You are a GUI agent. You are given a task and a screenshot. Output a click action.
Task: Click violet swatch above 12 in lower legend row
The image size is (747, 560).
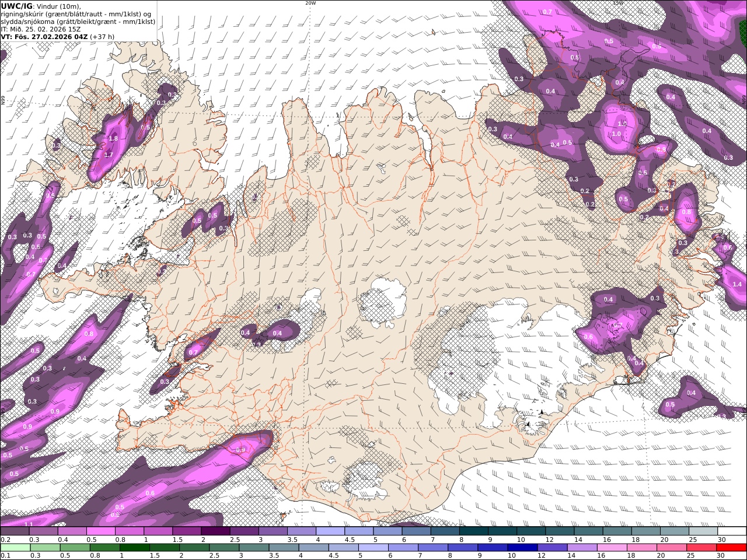pyautogui.click(x=551, y=548)
